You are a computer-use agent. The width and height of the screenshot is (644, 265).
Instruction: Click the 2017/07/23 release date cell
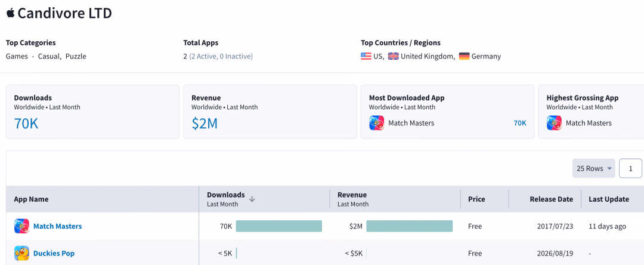555,226
